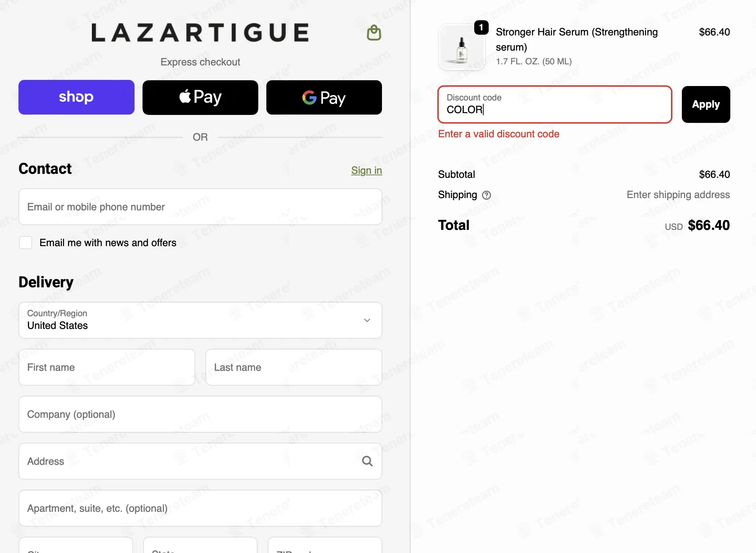Click the 'Enter shipping address' shipping text
Viewport: 756px width, 553px height.
678,195
